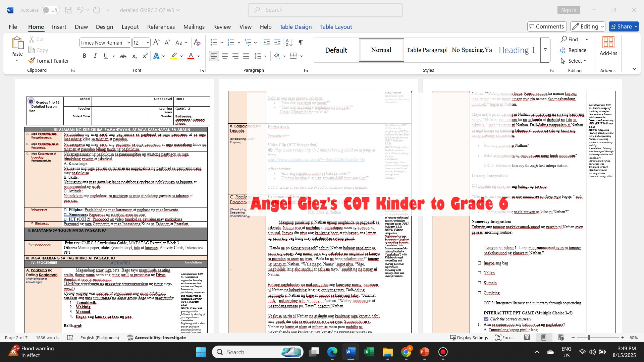Redo the last action
Screen dimensions: 644x362
pos(97,10)
